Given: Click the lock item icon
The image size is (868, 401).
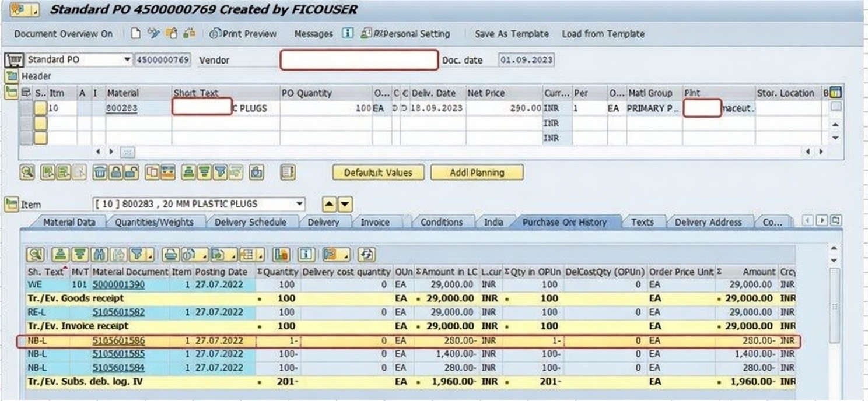Looking at the screenshot, I should (116, 172).
